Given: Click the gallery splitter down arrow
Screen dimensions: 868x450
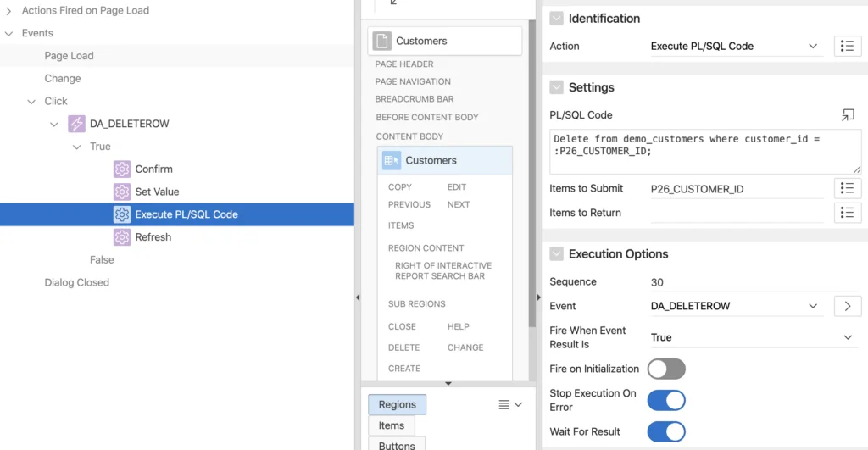Looking at the screenshot, I should coord(448,383).
